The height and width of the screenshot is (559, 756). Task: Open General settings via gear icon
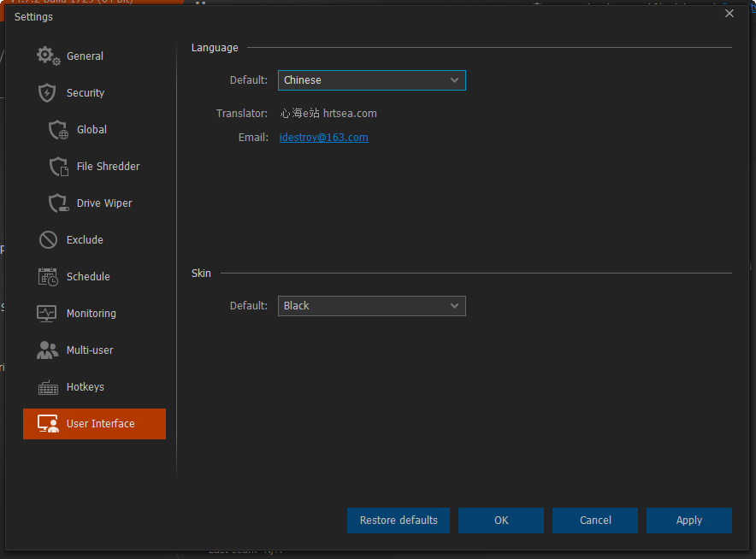pos(48,56)
